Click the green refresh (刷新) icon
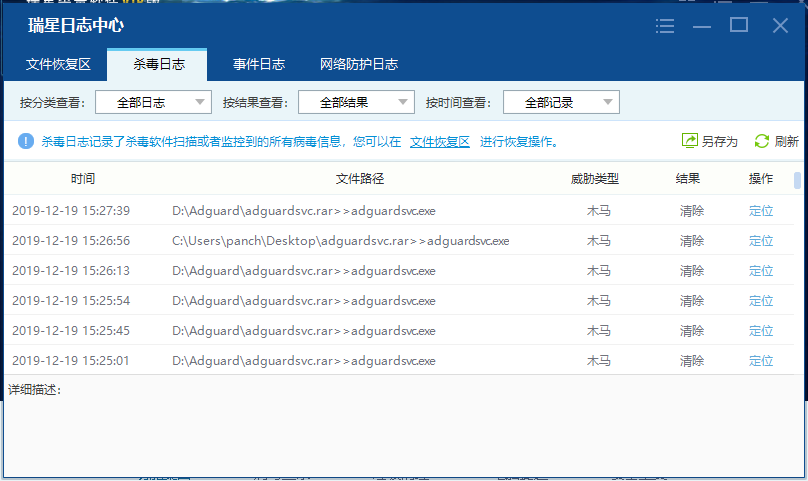This screenshot has height=481, width=808. (x=762, y=141)
